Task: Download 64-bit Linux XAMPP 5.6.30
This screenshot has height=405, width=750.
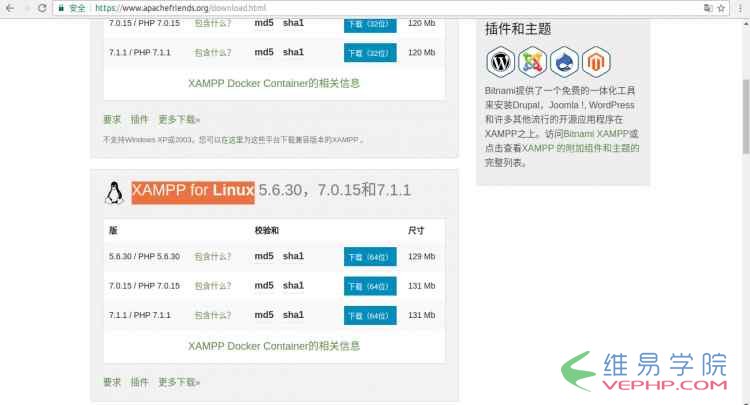Action: point(370,257)
